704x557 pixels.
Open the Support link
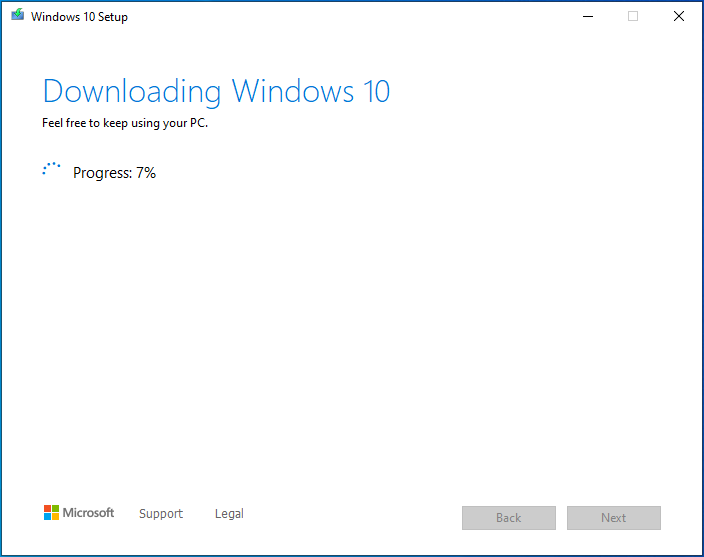(161, 514)
